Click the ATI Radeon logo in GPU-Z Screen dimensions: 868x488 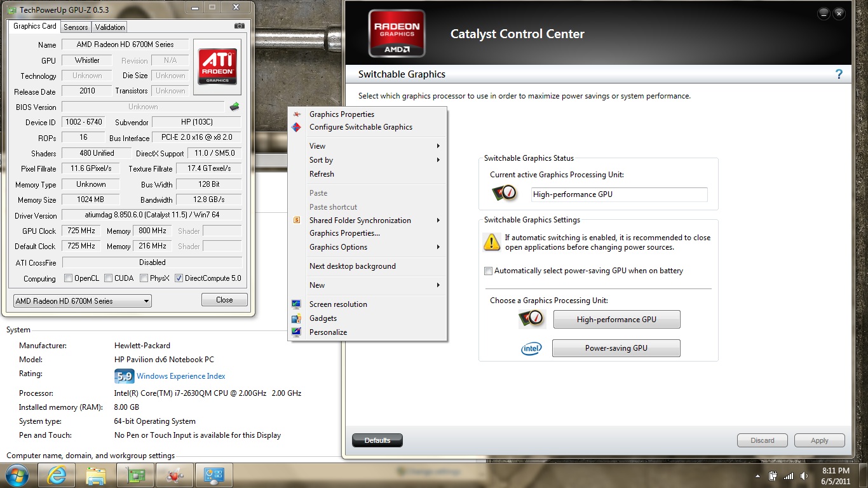coord(218,67)
